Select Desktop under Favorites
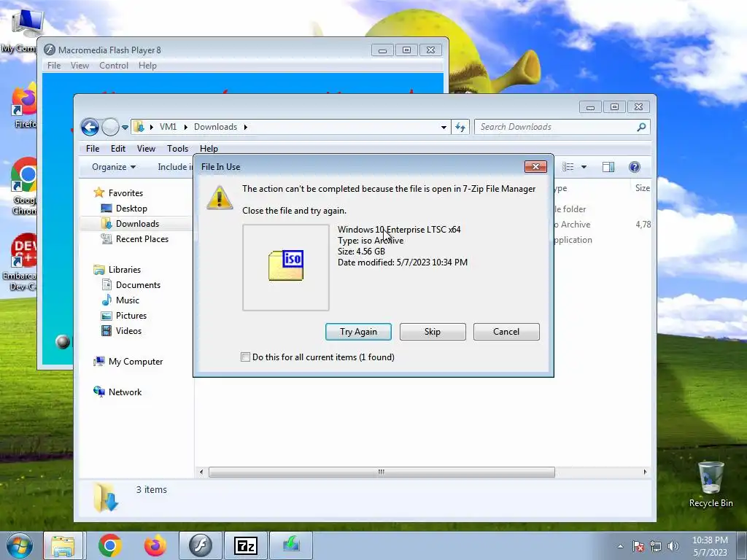This screenshot has height=560, width=747. [131, 209]
